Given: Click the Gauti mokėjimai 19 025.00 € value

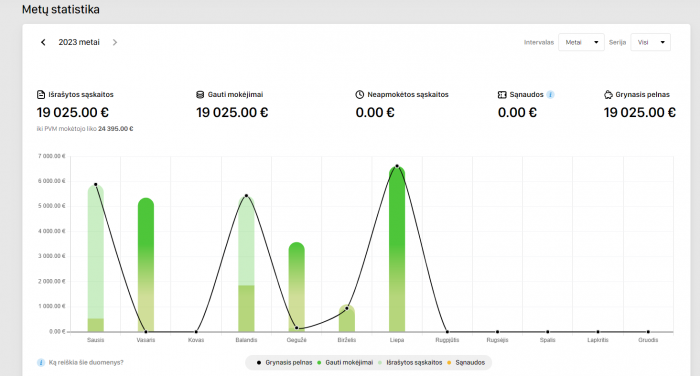Looking at the screenshot, I should pos(232,113).
